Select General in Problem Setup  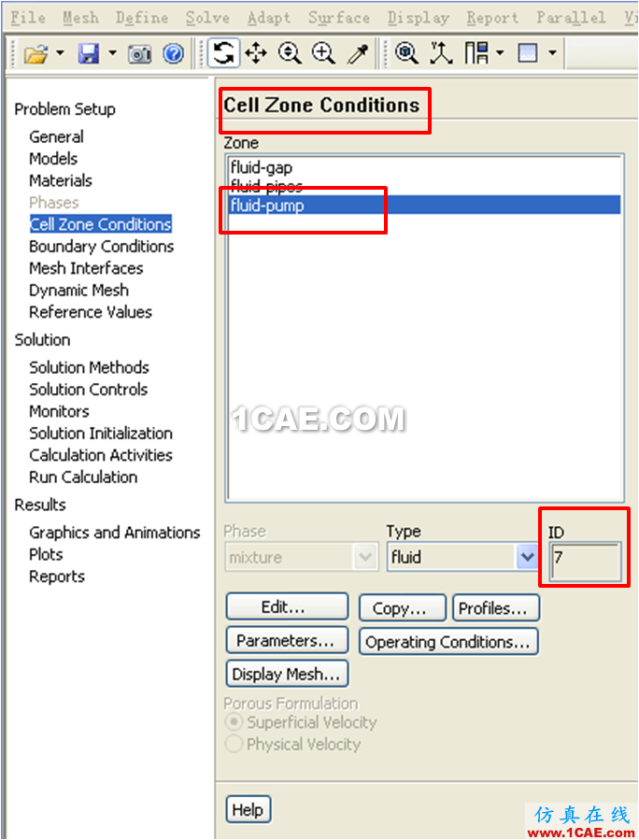click(56, 136)
